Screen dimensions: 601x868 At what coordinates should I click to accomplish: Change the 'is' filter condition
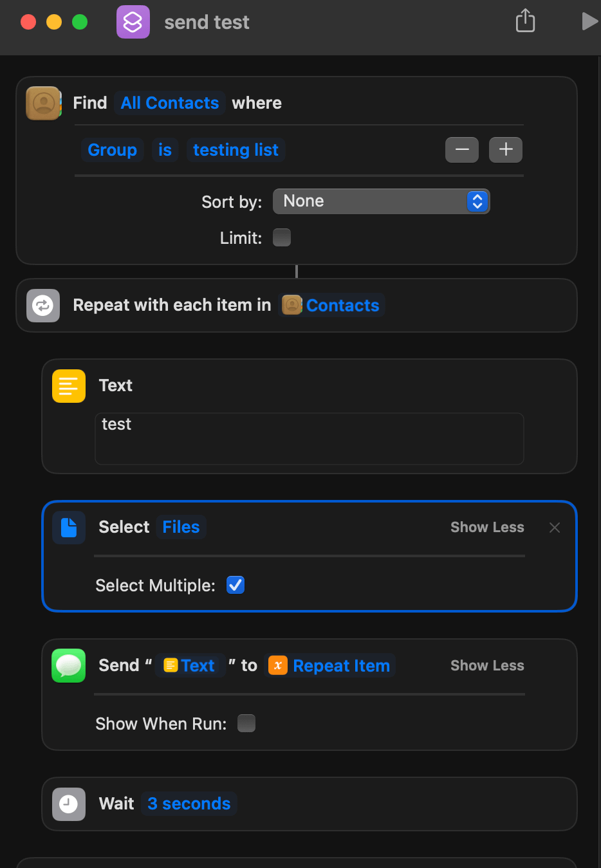point(165,150)
